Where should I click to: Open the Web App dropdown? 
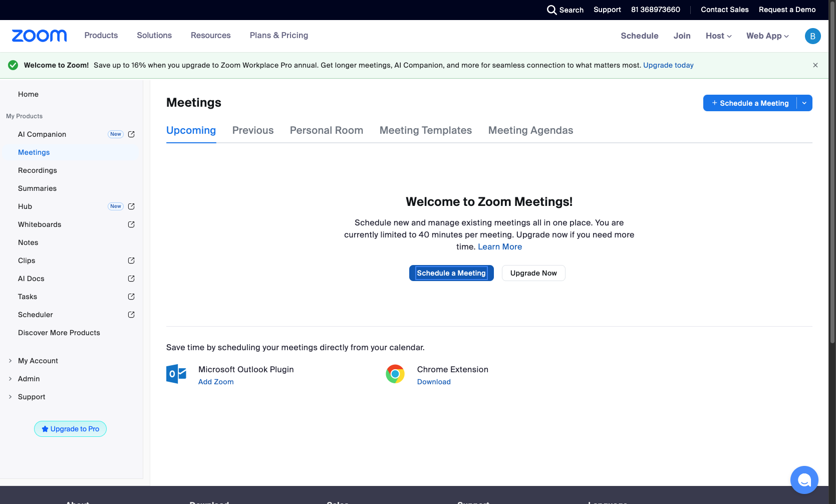tap(767, 36)
